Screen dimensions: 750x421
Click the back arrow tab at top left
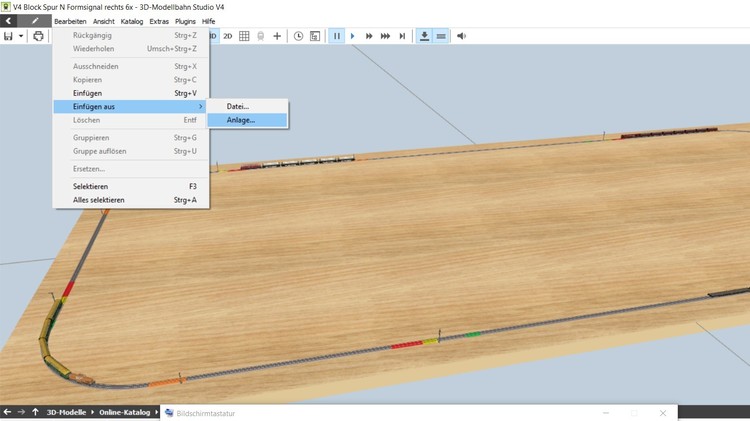[x=8, y=21]
